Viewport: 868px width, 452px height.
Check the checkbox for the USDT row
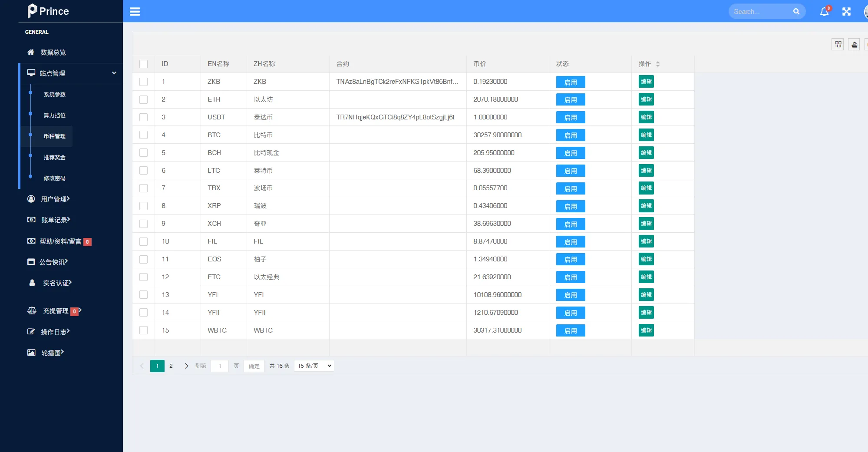143,117
